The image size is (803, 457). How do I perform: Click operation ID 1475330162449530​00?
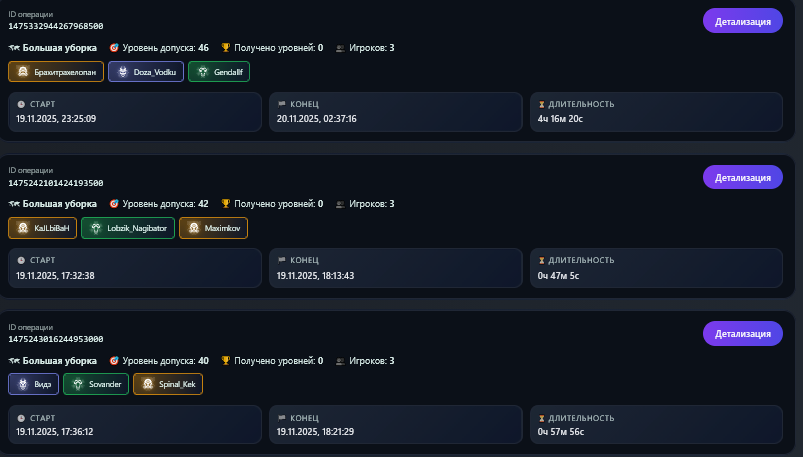point(55,339)
